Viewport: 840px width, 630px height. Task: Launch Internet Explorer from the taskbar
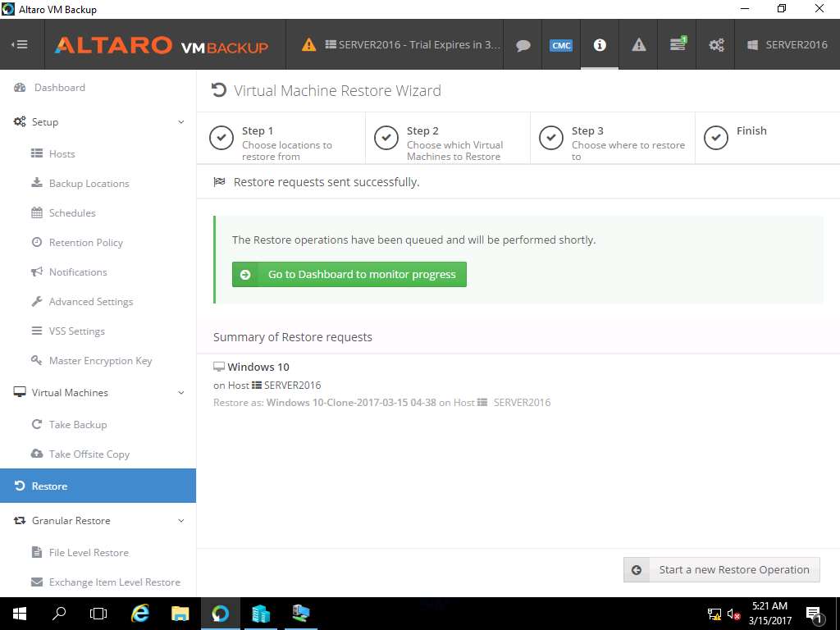139,614
